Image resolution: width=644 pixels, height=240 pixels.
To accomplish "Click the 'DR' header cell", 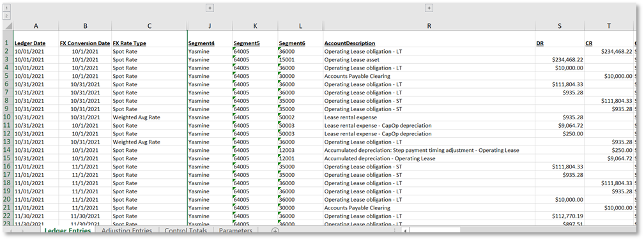I will pos(560,39).
